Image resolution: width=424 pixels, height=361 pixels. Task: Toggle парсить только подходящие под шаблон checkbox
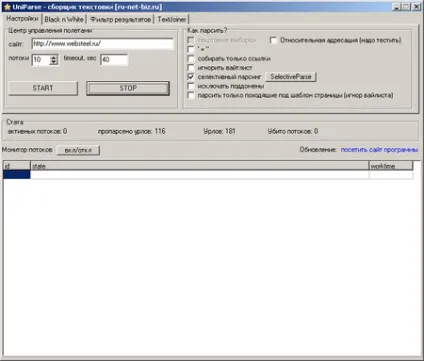(x=191, y=95)
